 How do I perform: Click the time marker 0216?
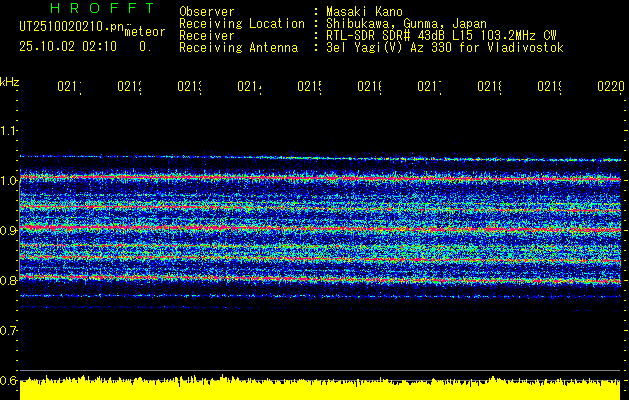pyautogui.click(x=370, y=86)
